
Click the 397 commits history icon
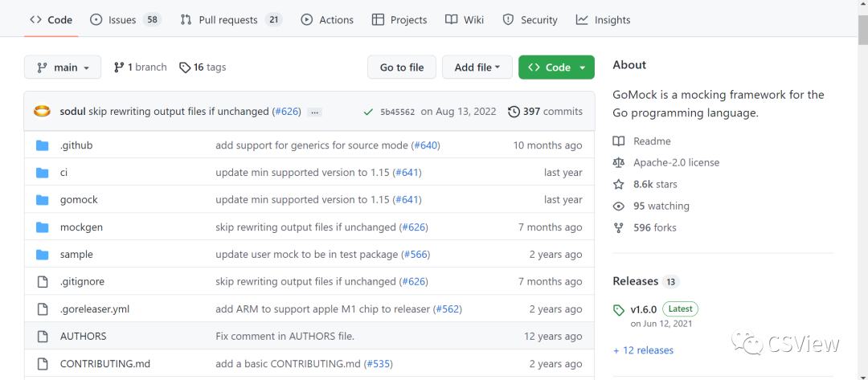(514, 112)
